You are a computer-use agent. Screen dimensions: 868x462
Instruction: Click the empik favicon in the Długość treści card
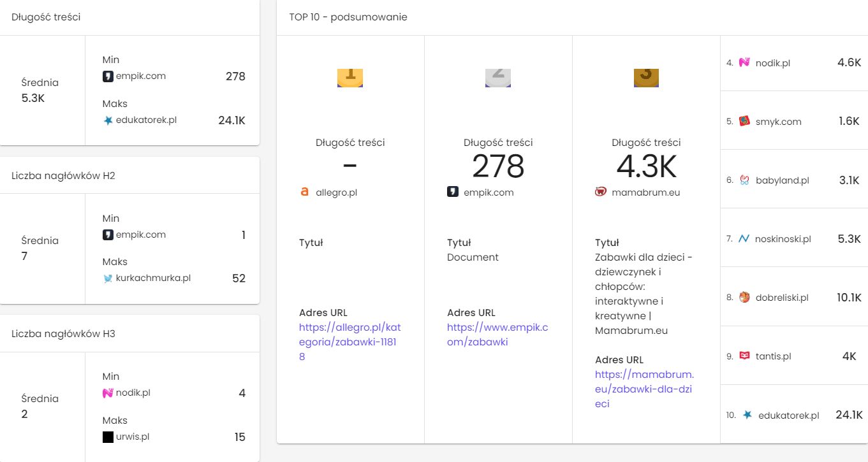[108, 76]
